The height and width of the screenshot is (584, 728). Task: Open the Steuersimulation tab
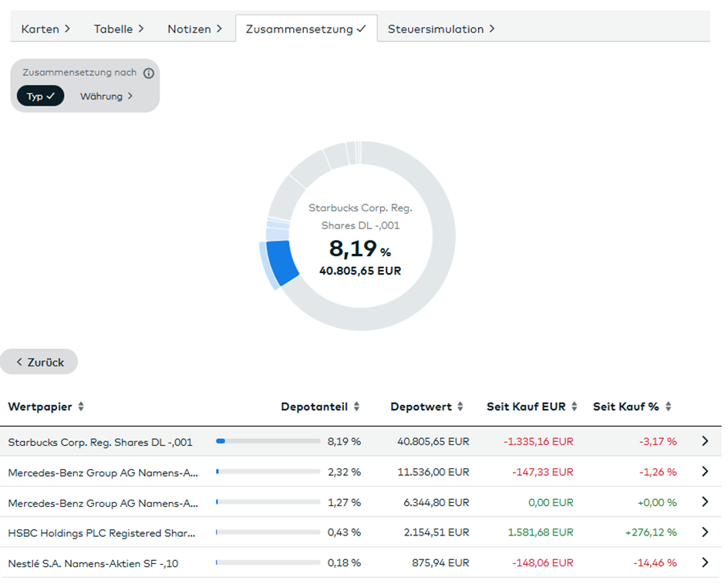click(441, 29)
